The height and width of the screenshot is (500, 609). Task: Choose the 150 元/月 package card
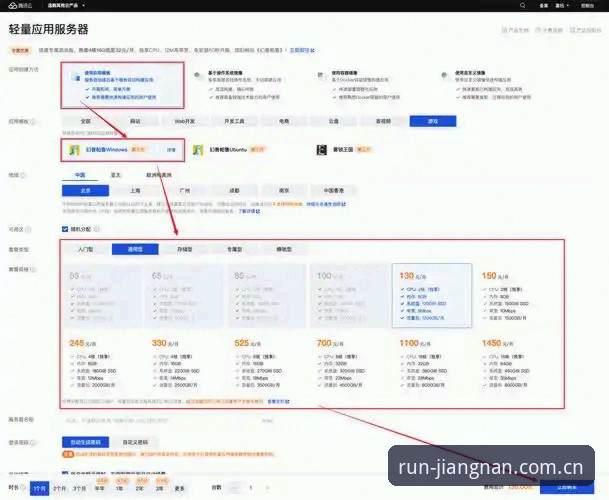(x=515, y=296)
